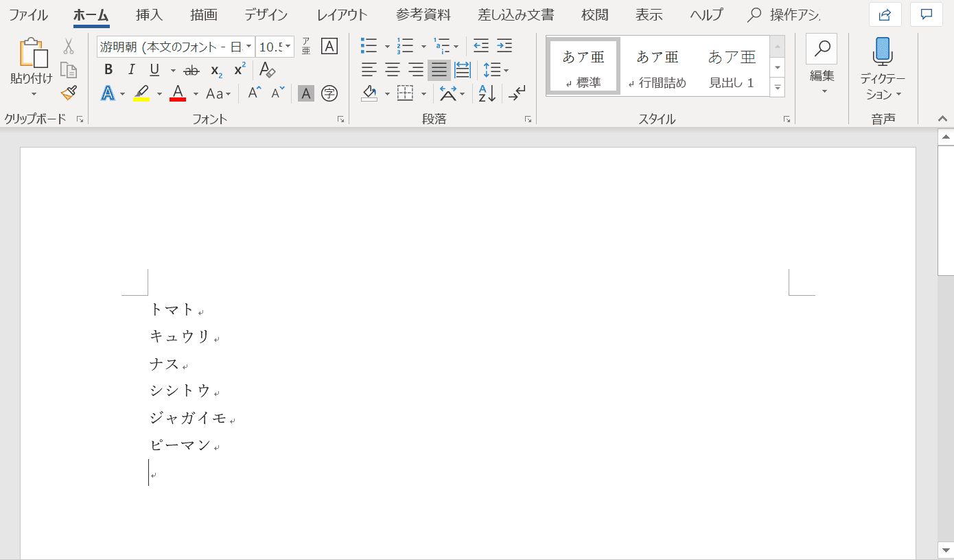Click the word ジャガイモ in document

(188, 418)
